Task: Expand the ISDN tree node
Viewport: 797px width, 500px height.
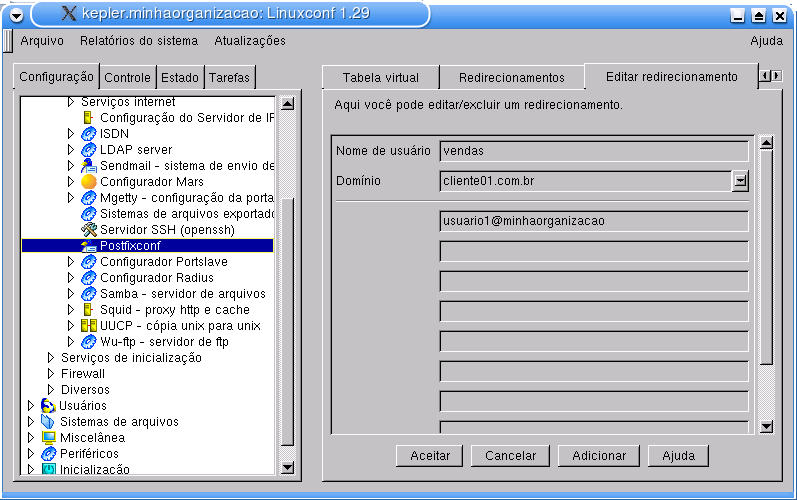Action: 71,134
